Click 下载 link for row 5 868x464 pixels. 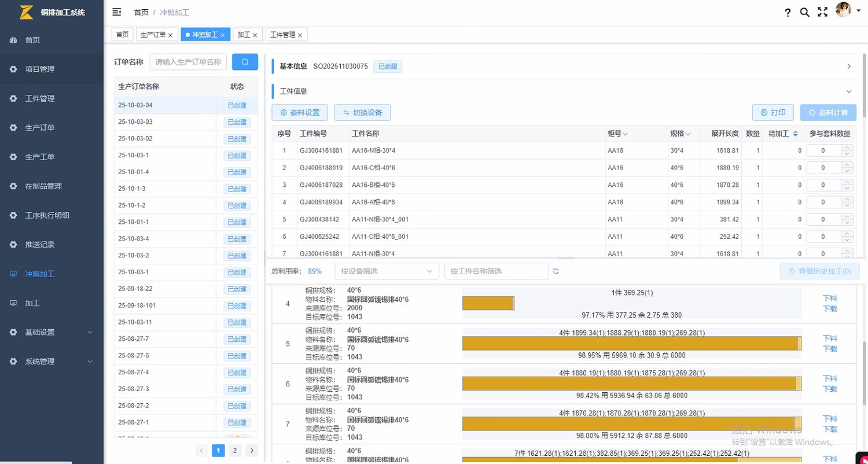click(x=830, y=349)
